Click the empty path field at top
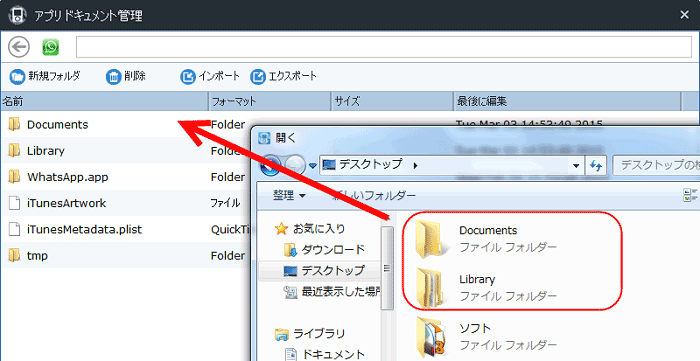The height and width of the screenshot is (361, 700). pyautogui.click(x=384, y=47)
